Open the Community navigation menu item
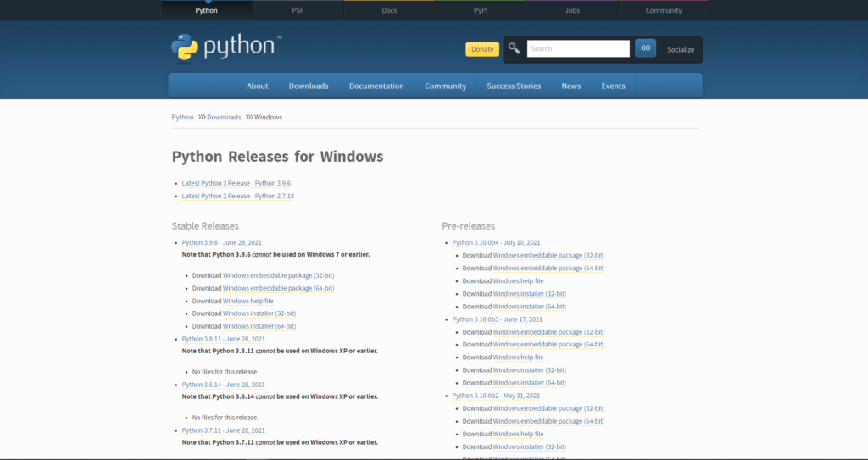Image resolution: width=868 pixels, height=460 pixels. pos(445,86)
